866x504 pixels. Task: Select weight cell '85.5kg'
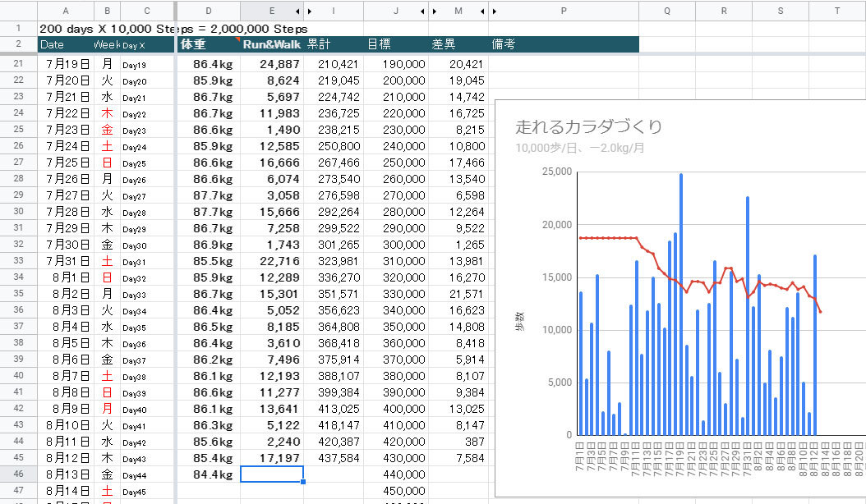(208, 261)
